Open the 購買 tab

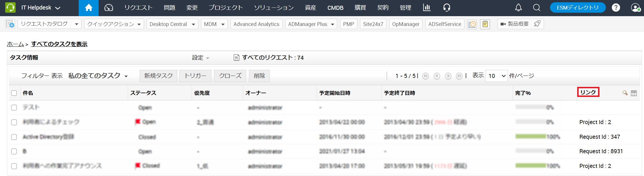360,8
